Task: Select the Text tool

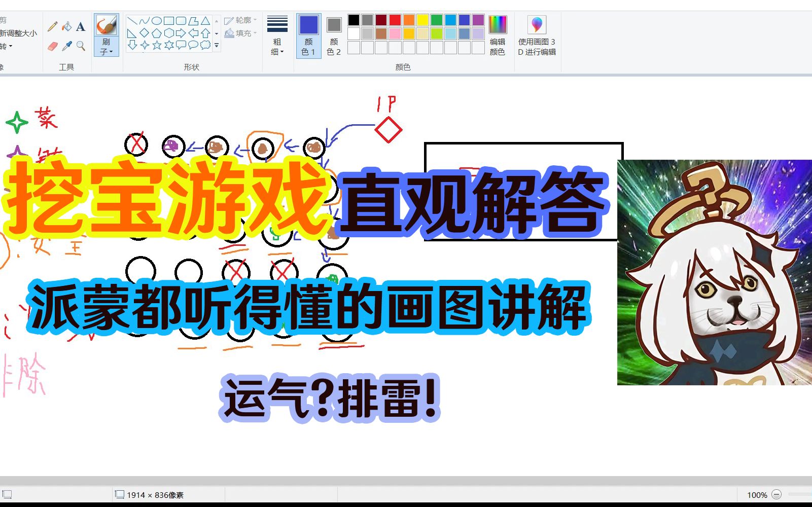Action: [80, 27]
